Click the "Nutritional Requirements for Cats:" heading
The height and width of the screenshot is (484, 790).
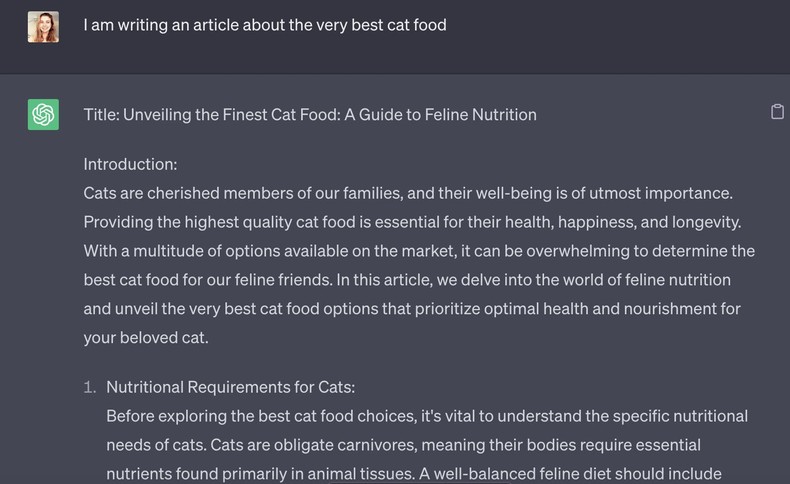pos(230,387)
